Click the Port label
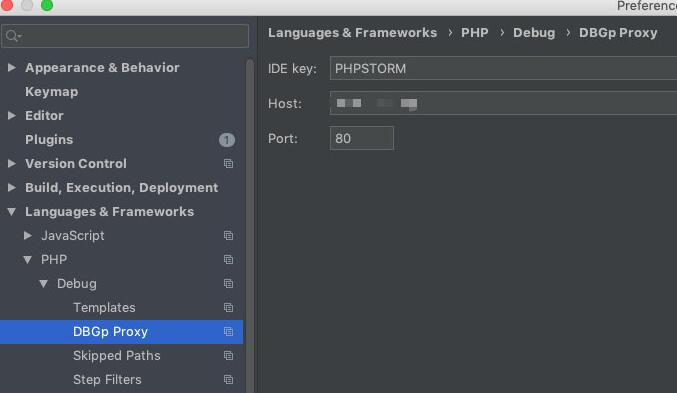The height and width of the screenshot is (393, 677). pyautogui.click(x=283, y=139)
